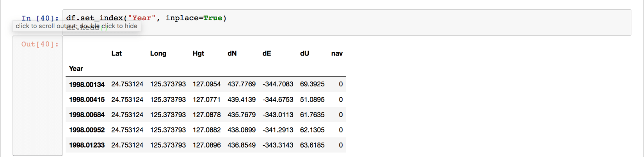
Task: Click Hgt value 127.0896
Action: click(206, 145)
